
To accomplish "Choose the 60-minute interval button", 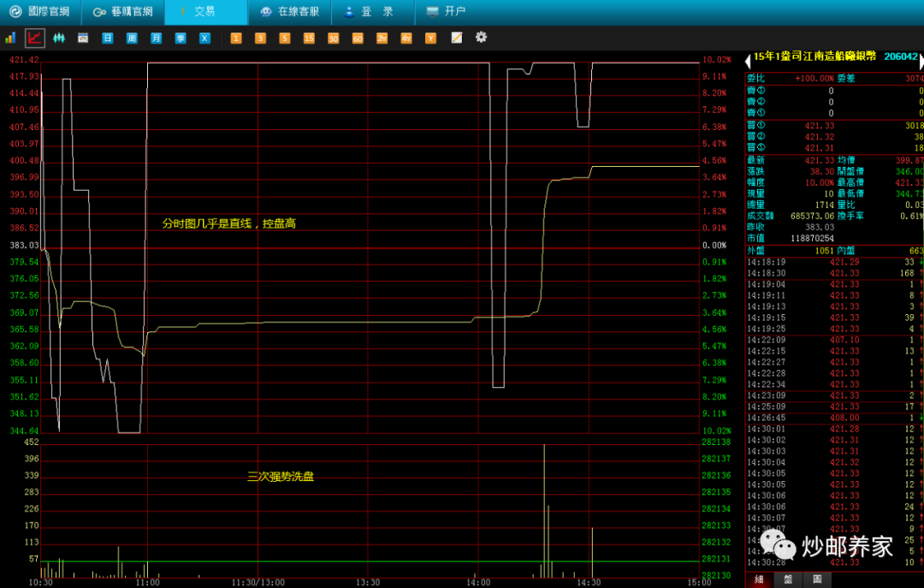I will [x=358, y=38].
